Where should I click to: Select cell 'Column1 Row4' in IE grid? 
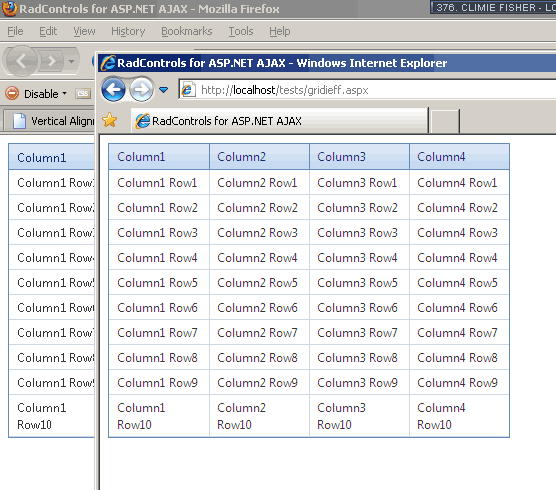(159, 257)
